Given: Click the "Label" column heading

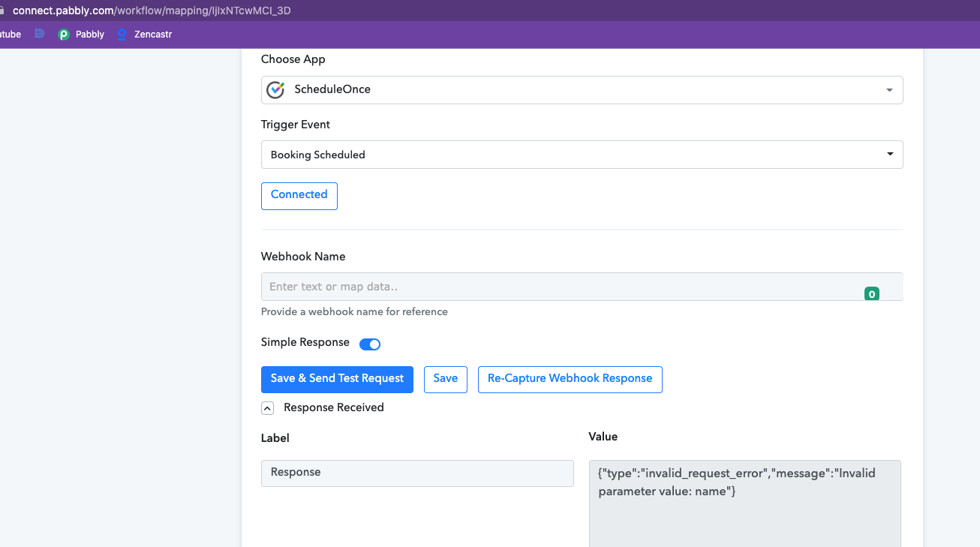Looking at the screenshot, I should pos(275,438).
